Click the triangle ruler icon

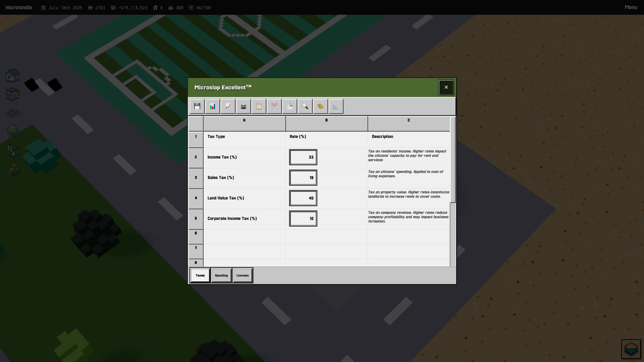click(336, 106)
